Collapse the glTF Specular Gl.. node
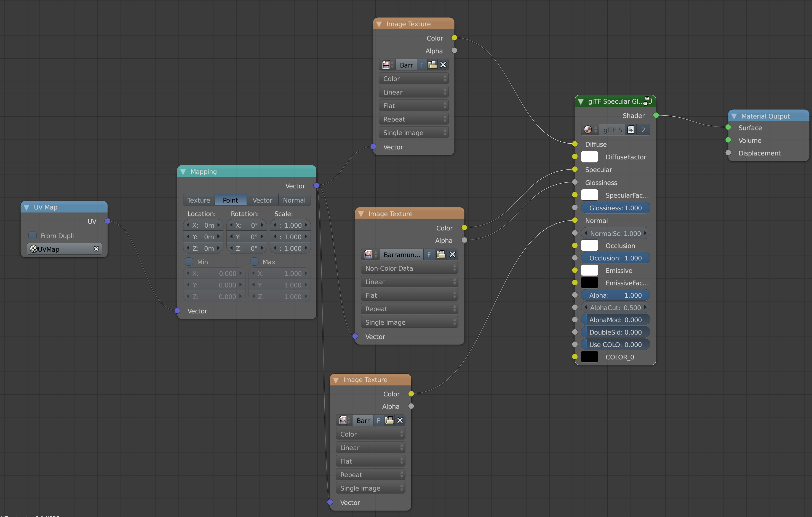812x517 pixels. point(581,101)
